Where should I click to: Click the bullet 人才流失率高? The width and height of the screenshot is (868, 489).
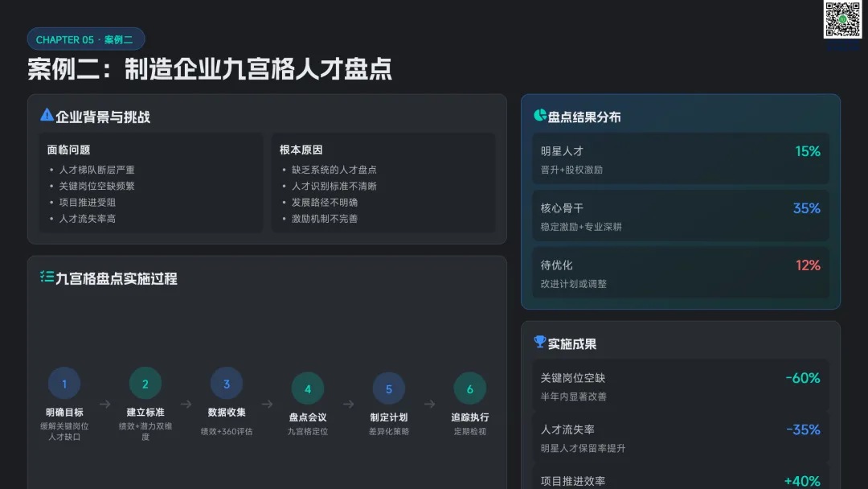click(x=88, y=219)
